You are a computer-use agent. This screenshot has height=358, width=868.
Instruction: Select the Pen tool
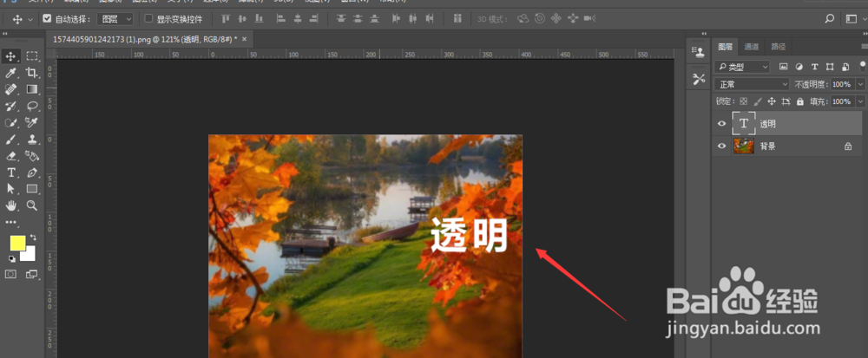click(x=32, y=172)
